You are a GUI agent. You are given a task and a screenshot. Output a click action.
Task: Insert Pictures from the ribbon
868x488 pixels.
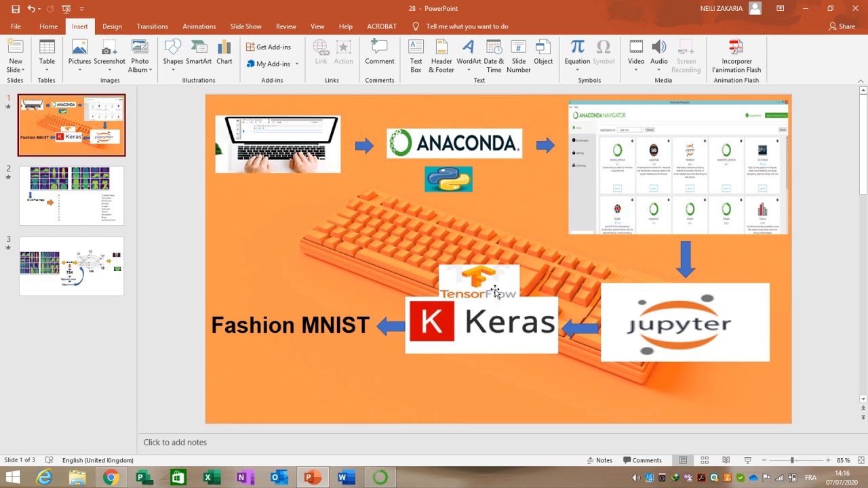(x=79, y=56)
